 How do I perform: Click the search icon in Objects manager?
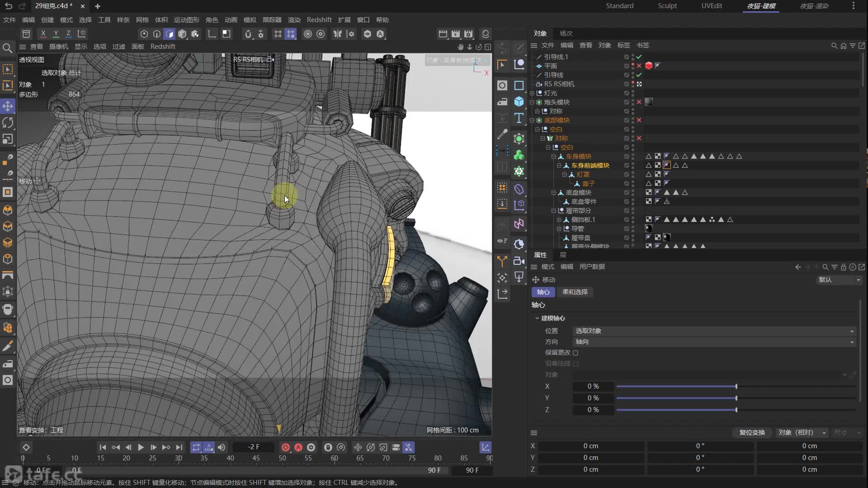point(835,46)
